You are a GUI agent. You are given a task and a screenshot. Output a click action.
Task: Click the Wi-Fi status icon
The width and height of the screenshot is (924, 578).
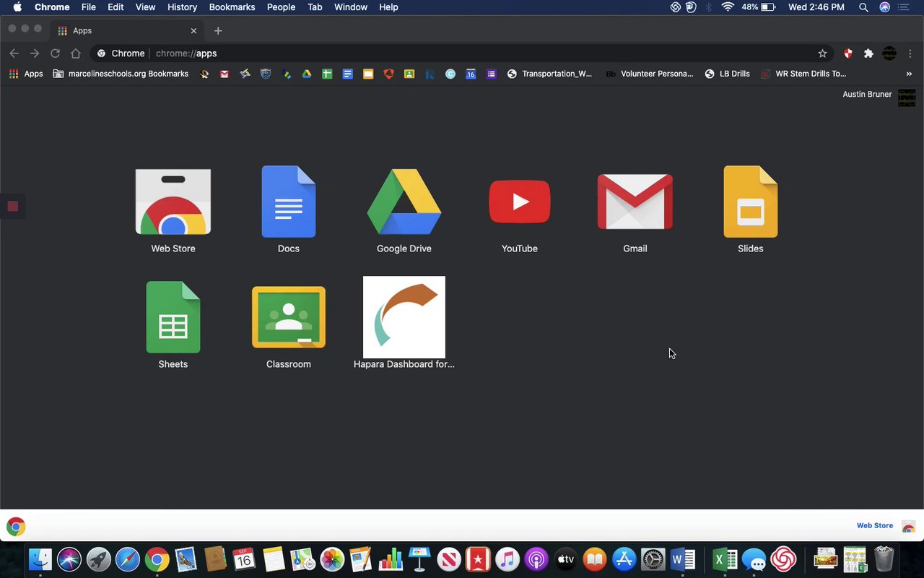pos(728,7)
